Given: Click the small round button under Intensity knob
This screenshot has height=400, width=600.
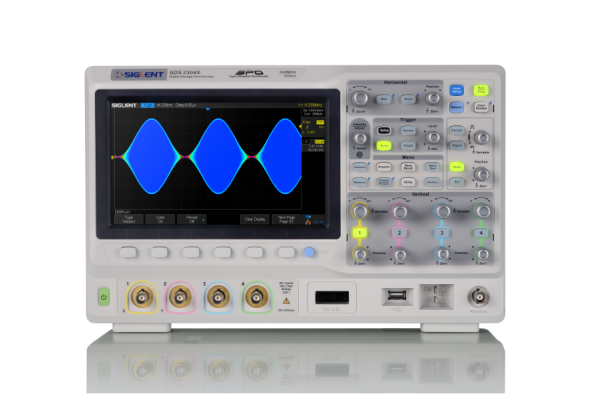Looking at the screenshot, I should (x=359, y=155).
